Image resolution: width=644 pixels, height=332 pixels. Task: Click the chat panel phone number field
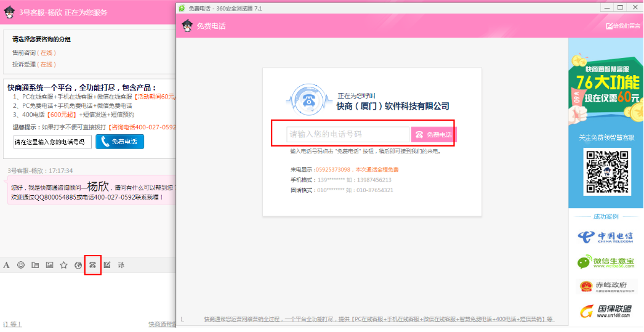pyautogui.click(x=52, y=142)
